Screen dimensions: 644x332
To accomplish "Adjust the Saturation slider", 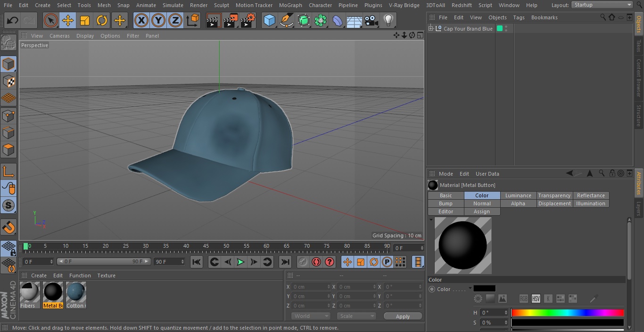I will (568, 323).
